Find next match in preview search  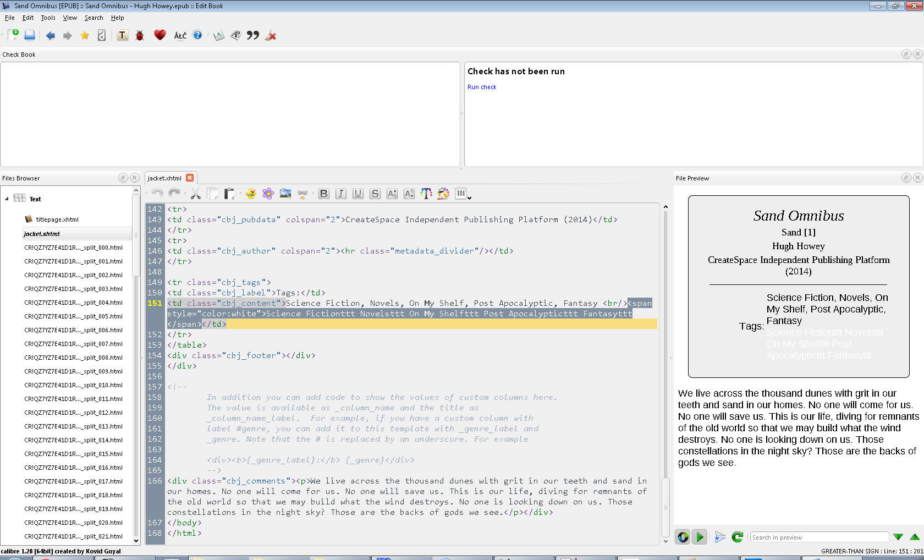click(x=898, y=537)
